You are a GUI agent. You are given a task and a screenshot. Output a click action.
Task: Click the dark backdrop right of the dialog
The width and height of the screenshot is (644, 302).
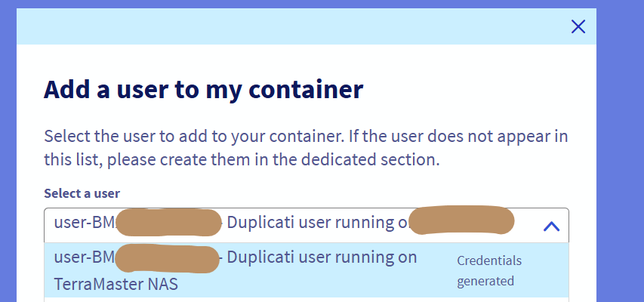point(619,151)
